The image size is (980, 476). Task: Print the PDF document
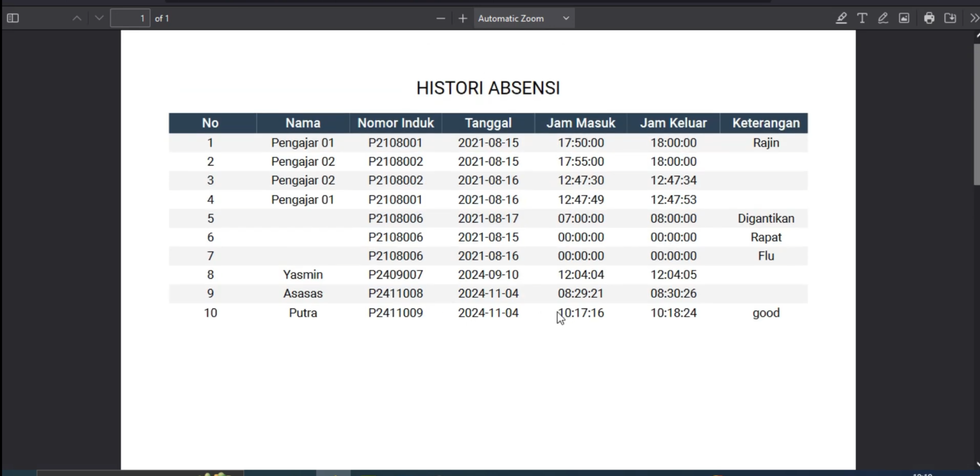(x=929, y=18)
